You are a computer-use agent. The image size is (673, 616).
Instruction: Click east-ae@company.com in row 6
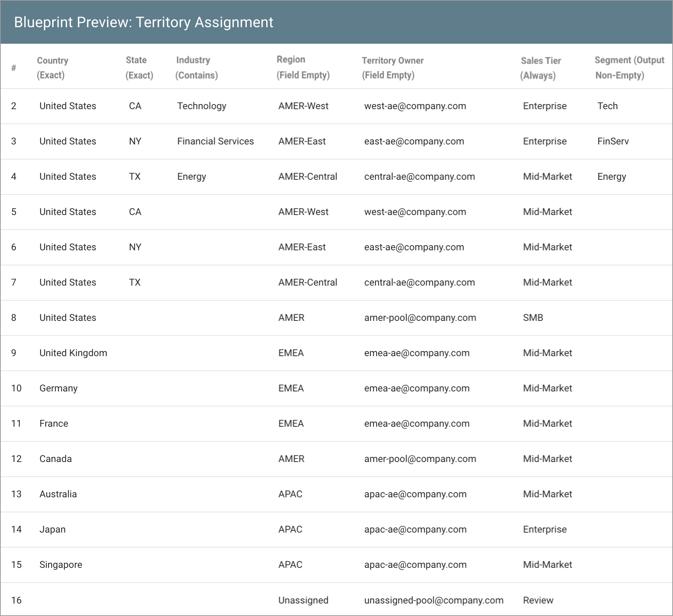click(414, 247)
